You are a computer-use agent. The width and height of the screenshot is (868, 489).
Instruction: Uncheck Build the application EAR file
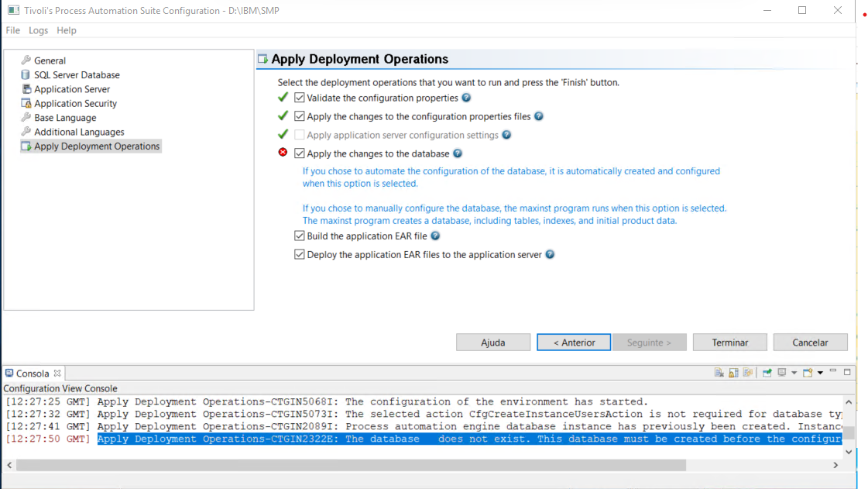pyautogui.click(x=300, y=236)
